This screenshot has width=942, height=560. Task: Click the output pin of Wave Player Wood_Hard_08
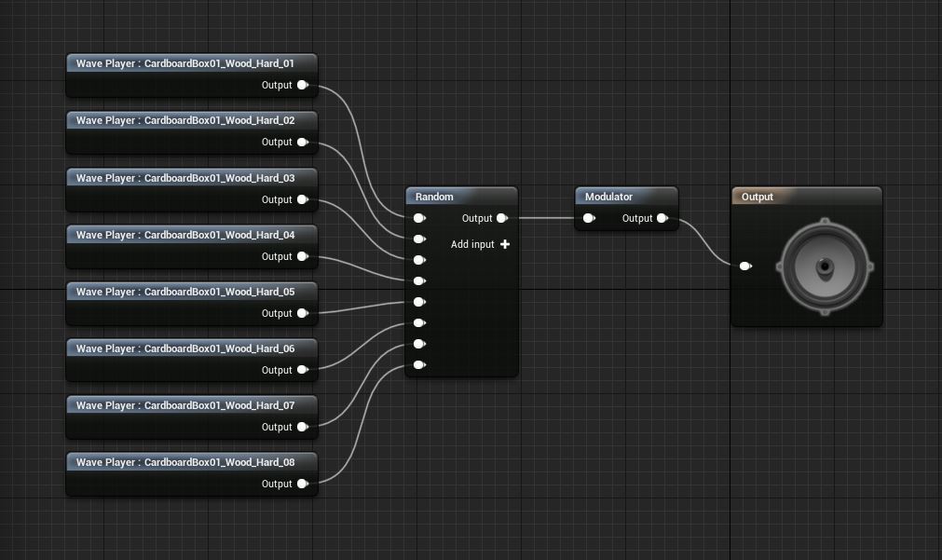[302, 484]
